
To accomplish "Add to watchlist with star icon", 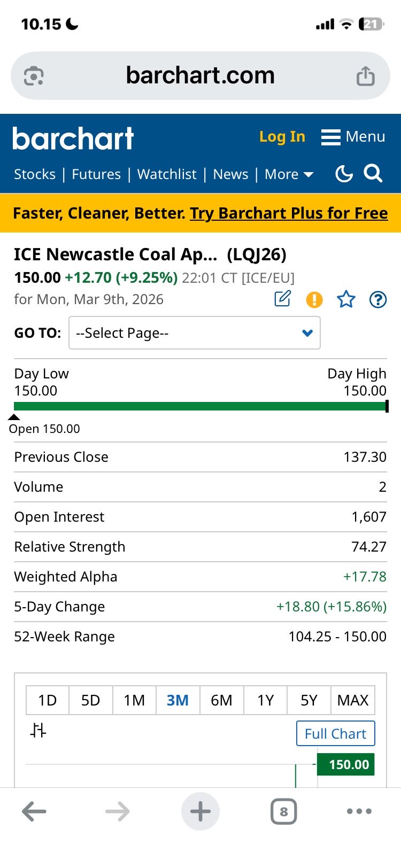I will [x=346, y=299].
